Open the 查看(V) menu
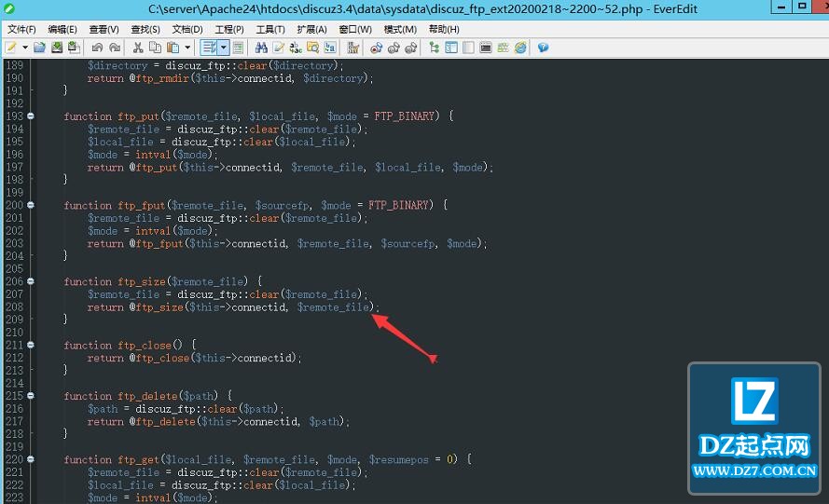The width and height of the screenshot is (829, 504). pos(104,29)
